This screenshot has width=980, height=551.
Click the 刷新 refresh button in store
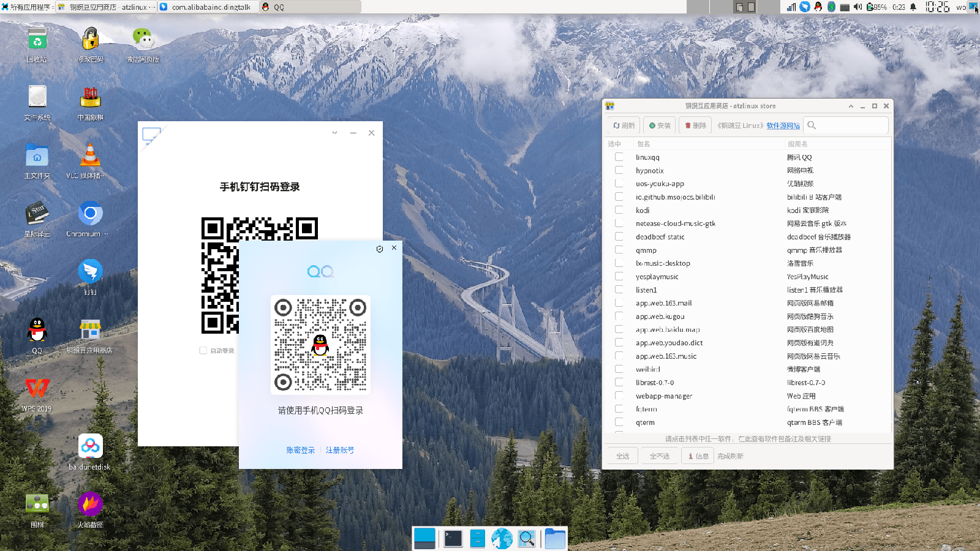pos(624,125)
